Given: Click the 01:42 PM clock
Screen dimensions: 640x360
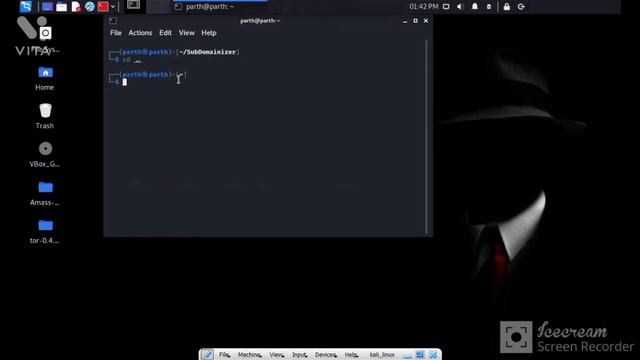Looking at the screenshot, I should click(x=423, y=7).
